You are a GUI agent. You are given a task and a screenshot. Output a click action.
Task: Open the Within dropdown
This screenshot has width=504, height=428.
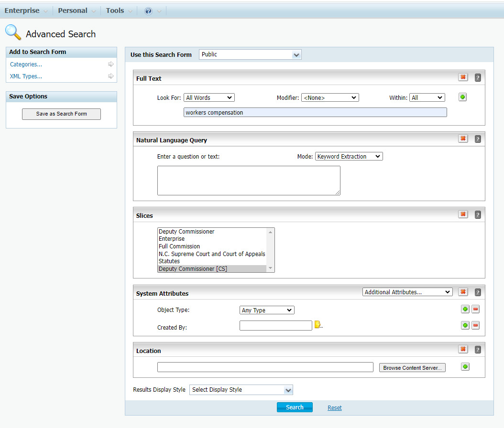[x=427, y=97]
